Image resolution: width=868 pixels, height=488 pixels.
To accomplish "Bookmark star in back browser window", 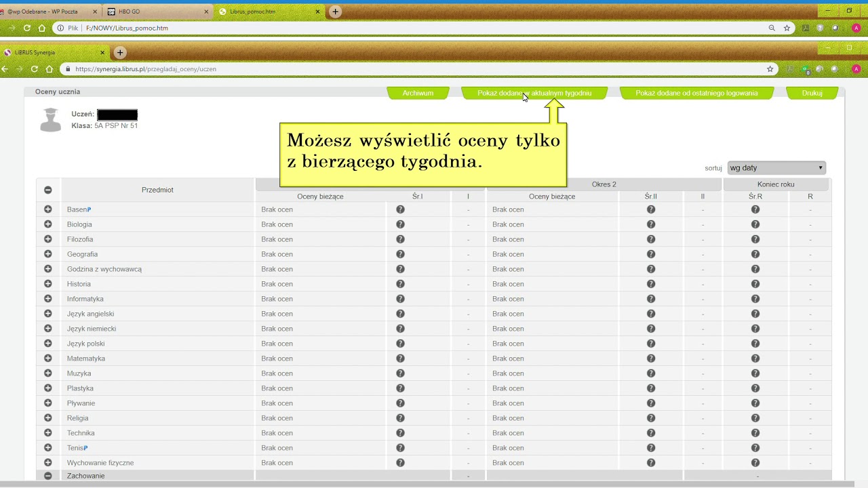I will pos(787,28).
